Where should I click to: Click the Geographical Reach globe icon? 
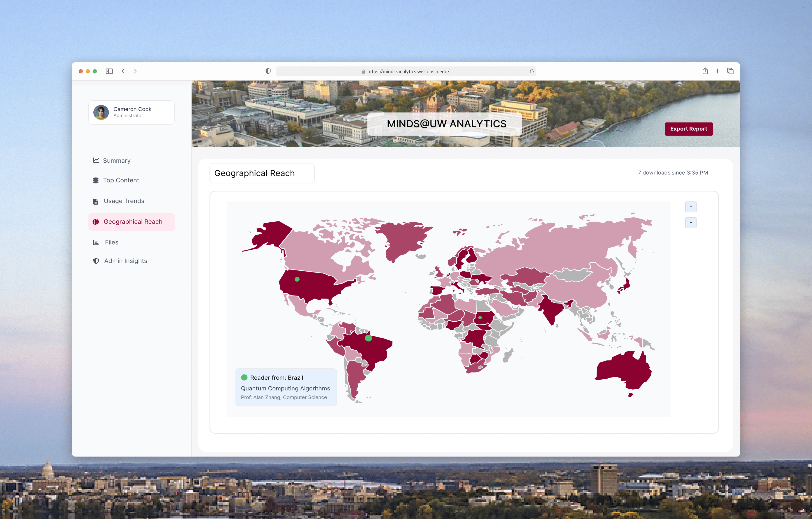click(96, 221)
